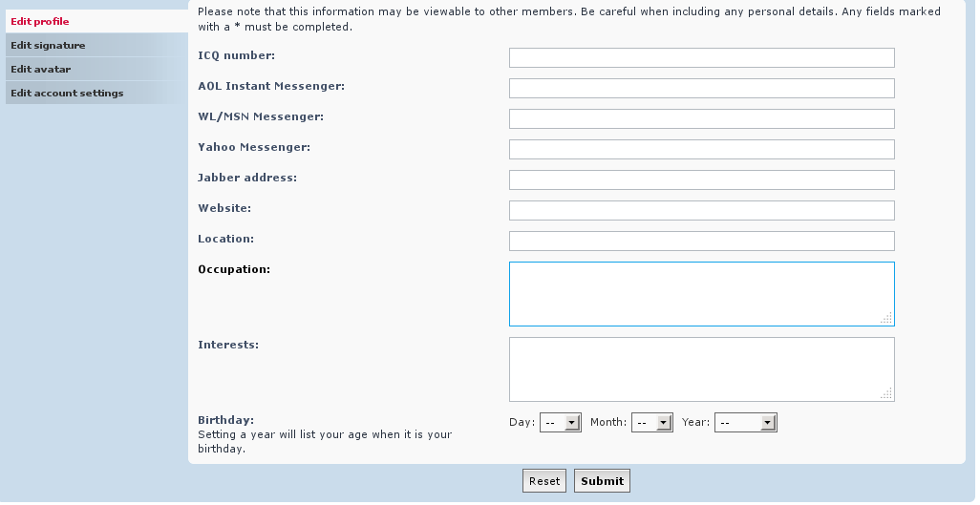Screen dimensions: 980x505
Task: Open the birthday Month dropdown
Action: 651,423
